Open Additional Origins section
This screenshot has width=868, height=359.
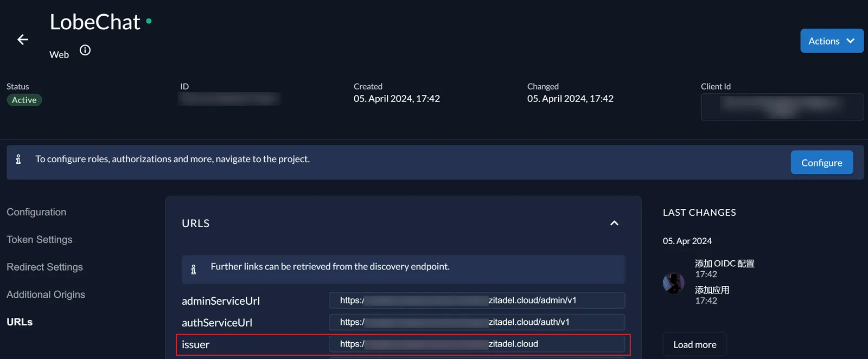coord(46,294)
